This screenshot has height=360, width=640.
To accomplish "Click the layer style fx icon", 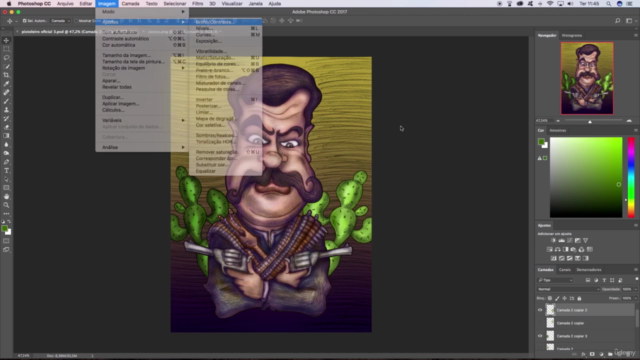I will 583,354.
